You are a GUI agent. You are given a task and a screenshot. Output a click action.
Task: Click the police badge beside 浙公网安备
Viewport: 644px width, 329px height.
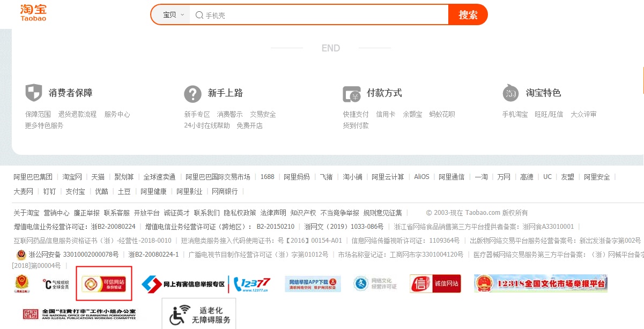point(20,255)
